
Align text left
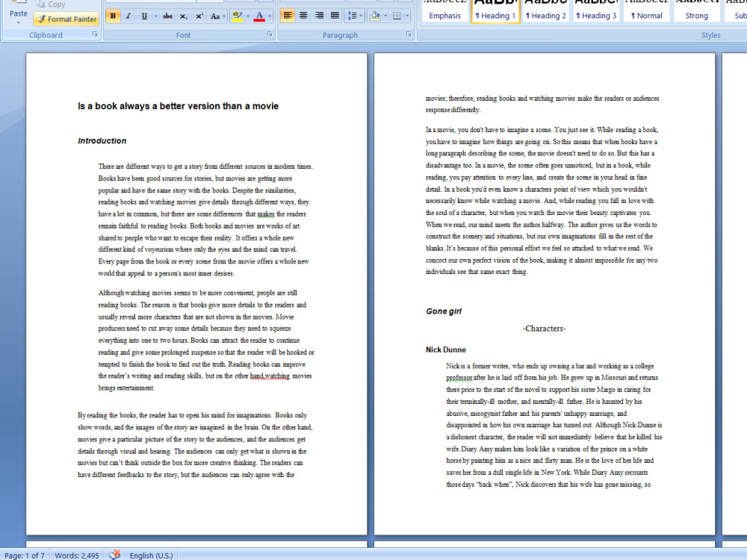(x=288, y=16)
